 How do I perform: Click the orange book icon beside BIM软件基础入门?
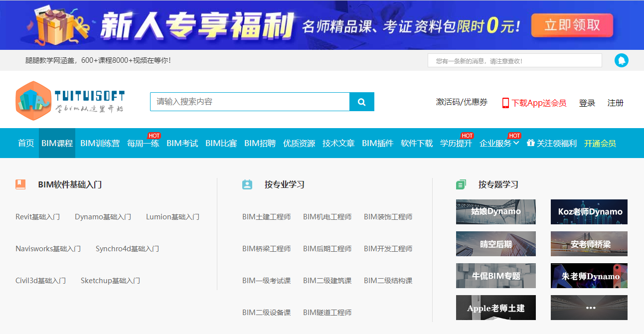tap(20, 184)
